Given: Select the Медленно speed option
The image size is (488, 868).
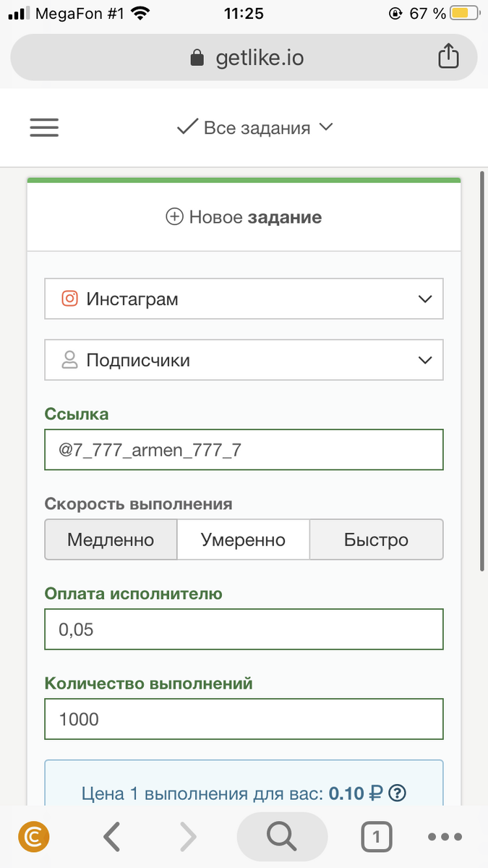Looking at the screenshot, I should point(111,539).
